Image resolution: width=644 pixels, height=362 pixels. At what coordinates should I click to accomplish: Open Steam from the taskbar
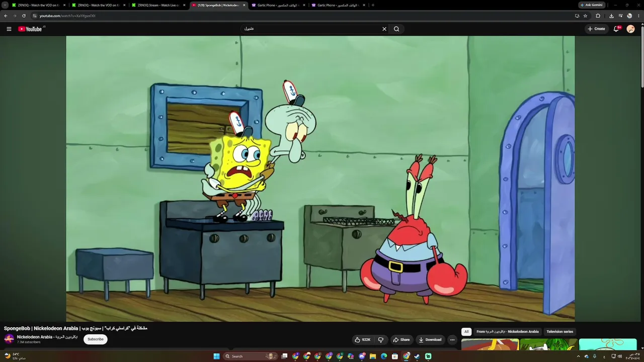click(417, 356)
